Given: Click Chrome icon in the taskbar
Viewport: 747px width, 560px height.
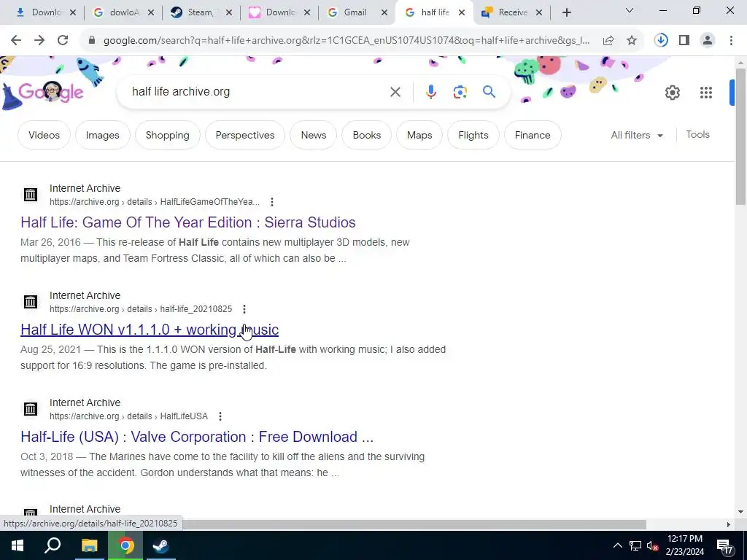Looking at the screenshot, I should (125, 545).
